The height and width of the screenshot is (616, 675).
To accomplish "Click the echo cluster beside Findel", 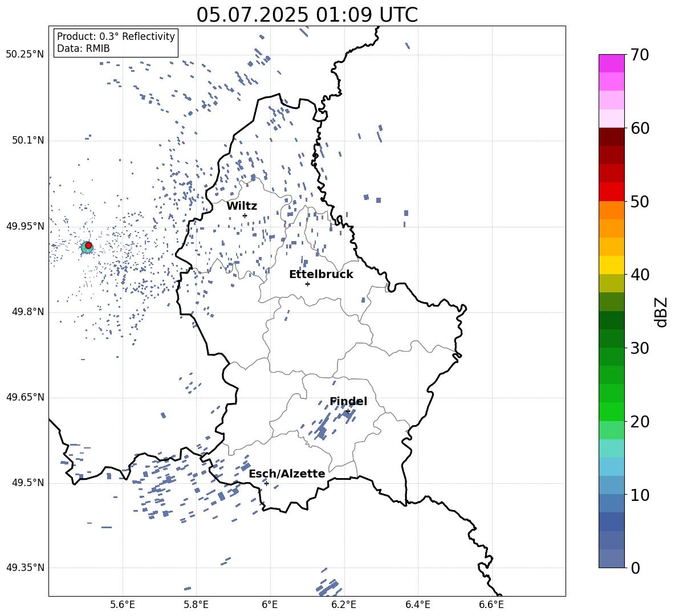I will click(x=349, y=415).
